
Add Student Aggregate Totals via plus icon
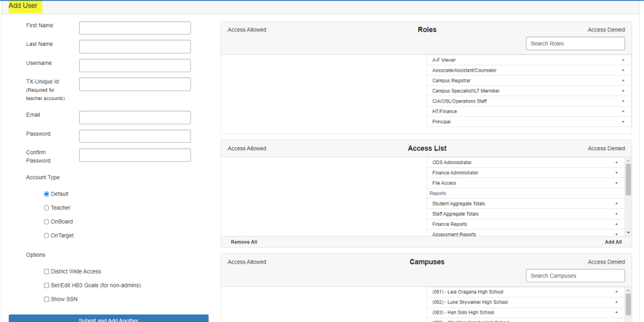(x=616, y=204)
